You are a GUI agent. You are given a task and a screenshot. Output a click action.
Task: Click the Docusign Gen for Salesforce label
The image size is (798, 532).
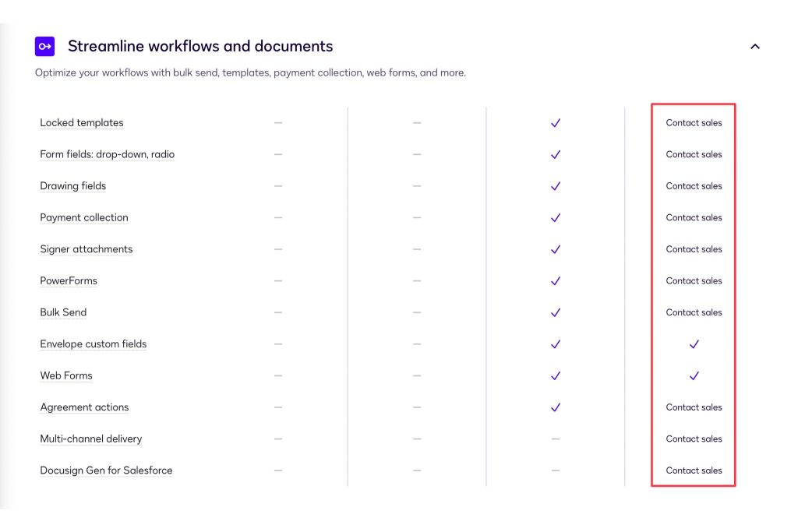[x=106, y=470]
